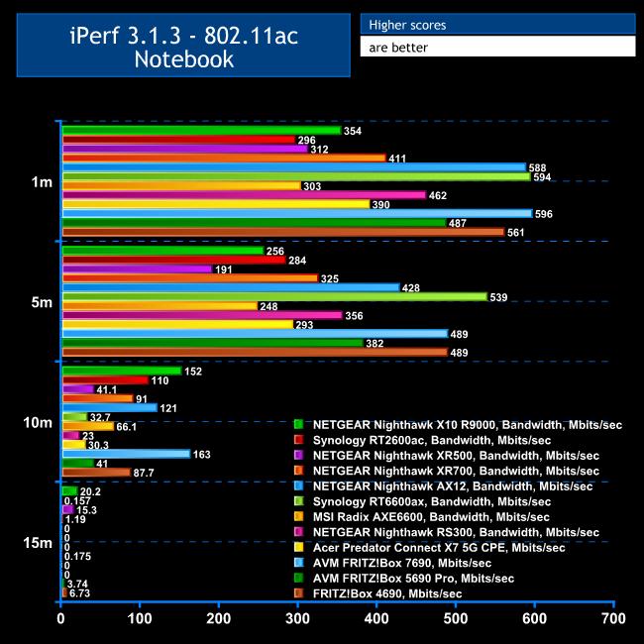Click the value label 356
Screen dimensions: 644x644
pos(354,316)
